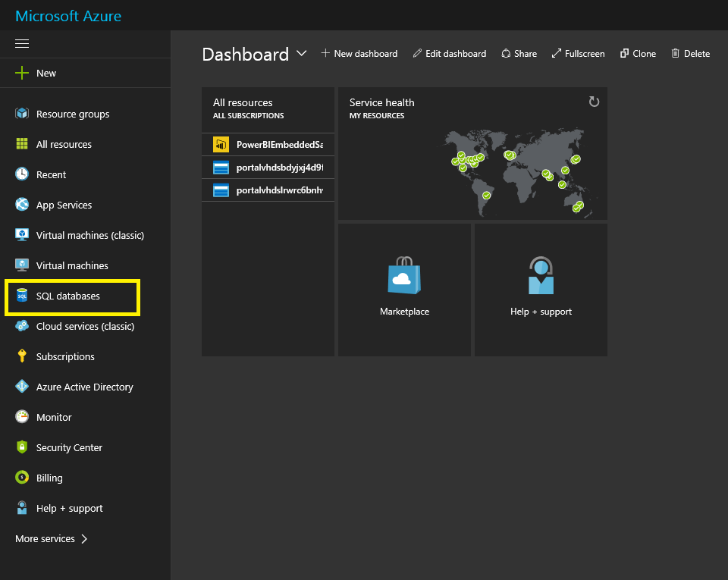
Task: Open Azure Active Directory menu item
Action: pyautogui.click(x=84, y=387)
